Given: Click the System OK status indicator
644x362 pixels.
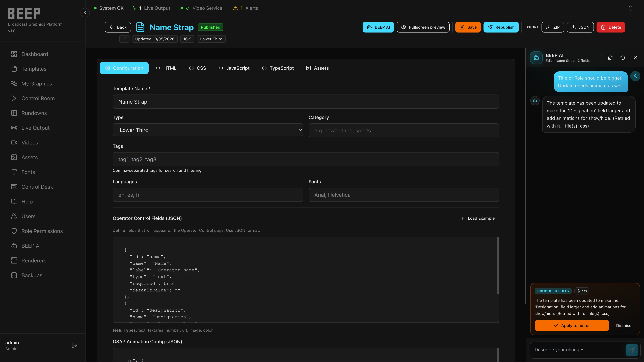Looking at the screenshot, I should (x=109, y=8).
